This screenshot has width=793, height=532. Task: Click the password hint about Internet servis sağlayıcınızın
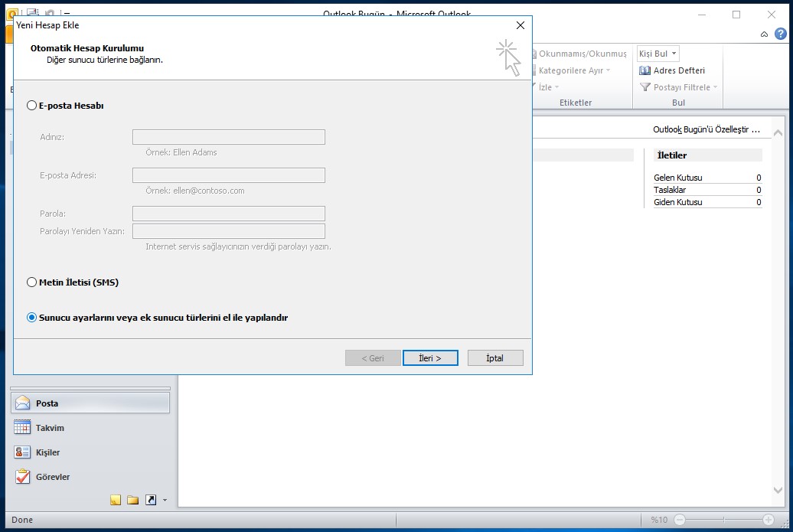(238, 246)
